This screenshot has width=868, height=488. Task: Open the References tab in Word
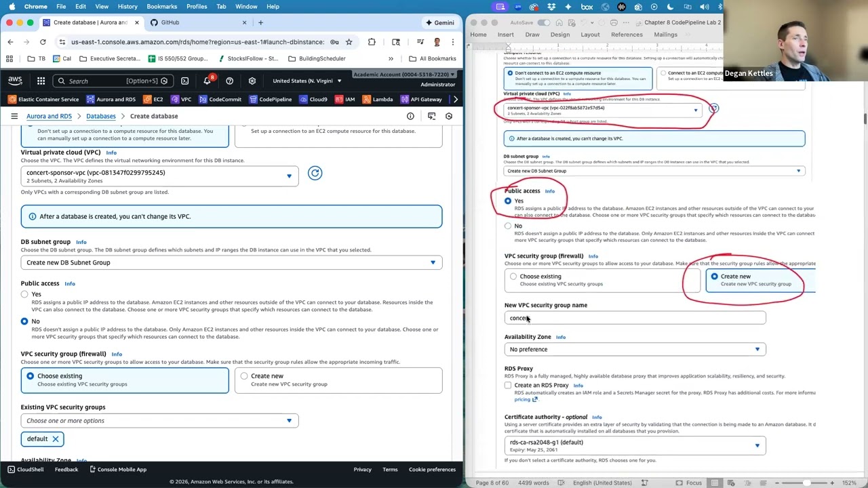[627, 35]
